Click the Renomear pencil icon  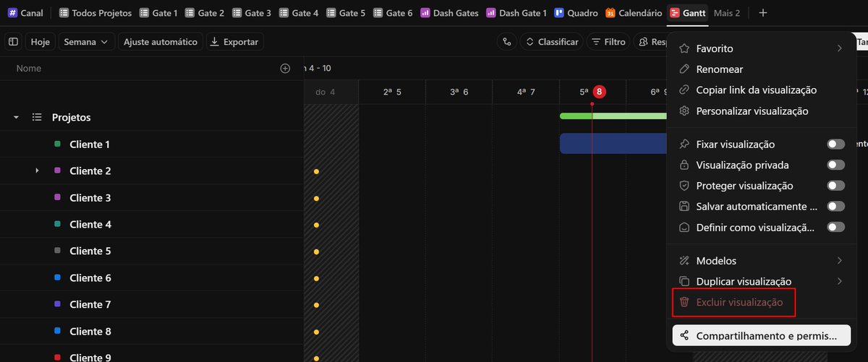point(684,69)
